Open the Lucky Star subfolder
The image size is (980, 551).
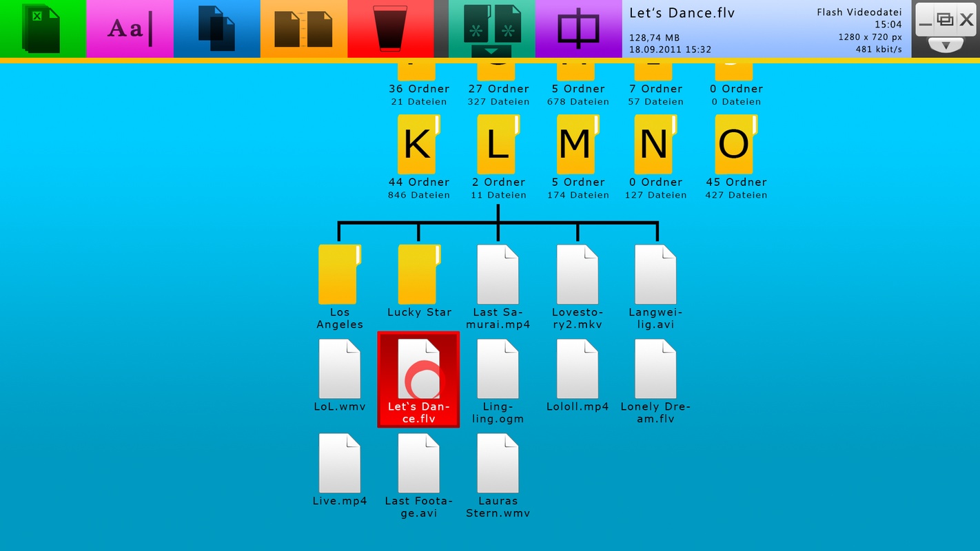coord(418,275)
